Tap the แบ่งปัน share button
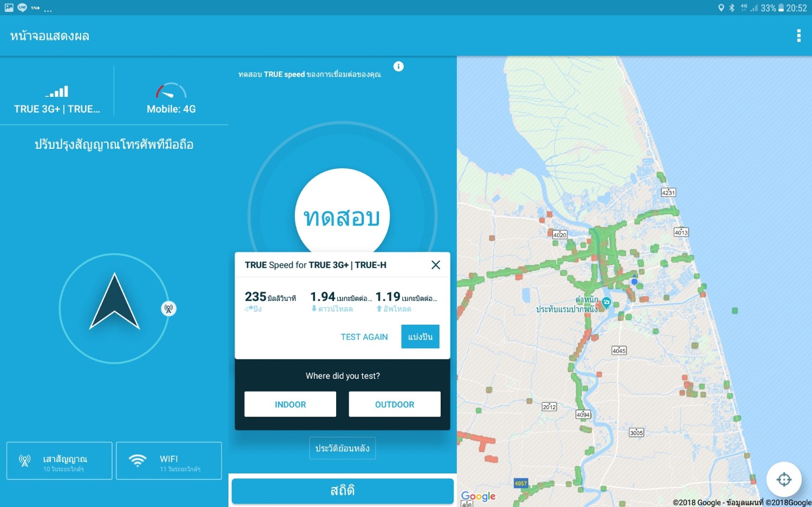 420,337
